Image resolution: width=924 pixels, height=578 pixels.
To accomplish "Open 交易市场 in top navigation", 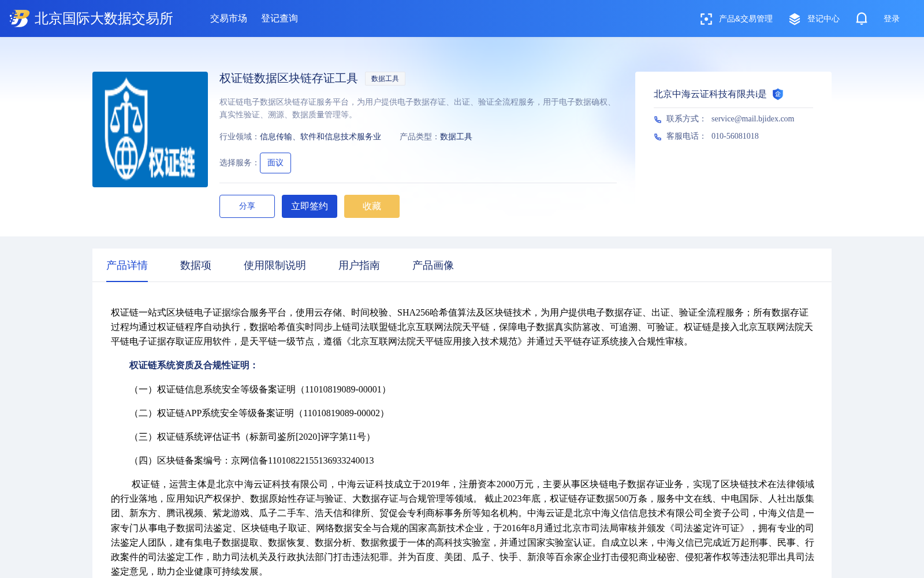I will (229, 18).
